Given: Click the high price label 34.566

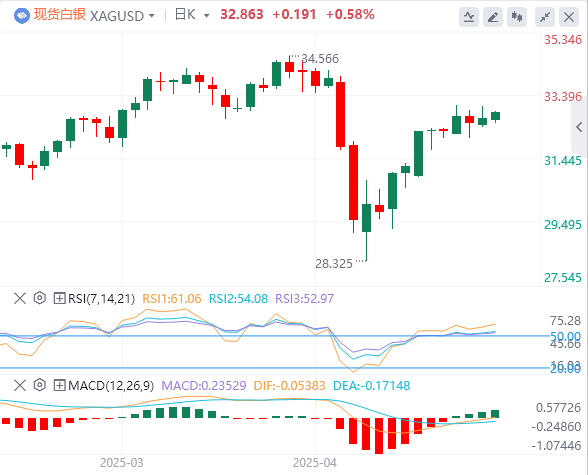Looking at the screenshot, I should tap(320, 58).
